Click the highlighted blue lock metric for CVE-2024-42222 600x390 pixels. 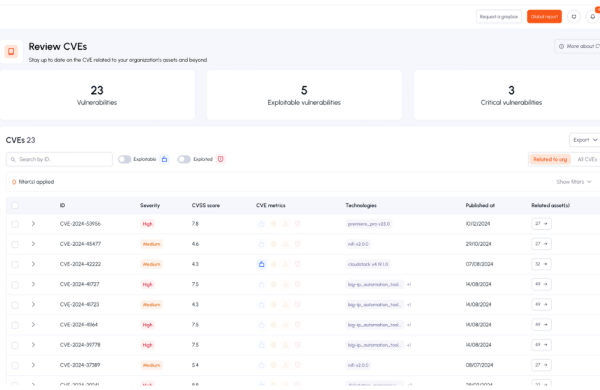(262, 264)
